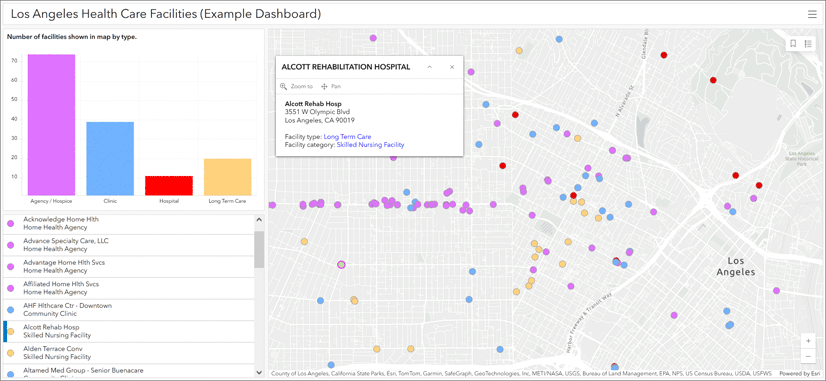
Task: Click the facility list scrollbar thumb
Action: [259, 249]
